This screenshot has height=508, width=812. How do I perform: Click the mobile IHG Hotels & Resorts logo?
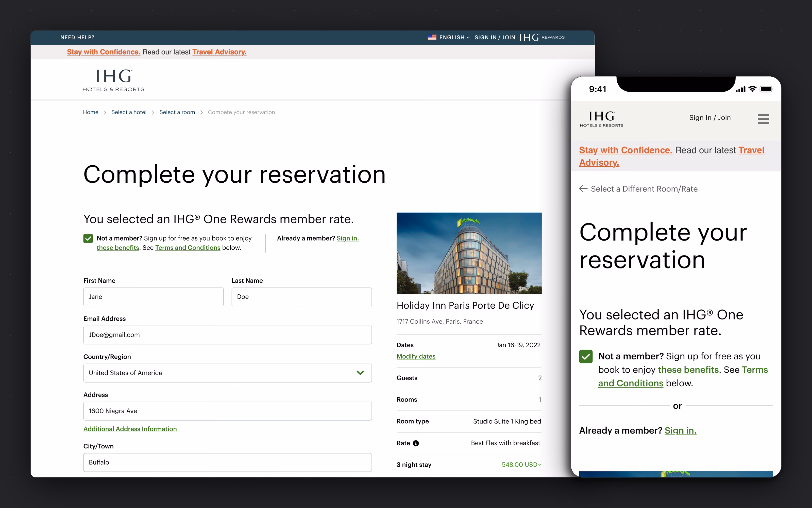coord(601,119)
